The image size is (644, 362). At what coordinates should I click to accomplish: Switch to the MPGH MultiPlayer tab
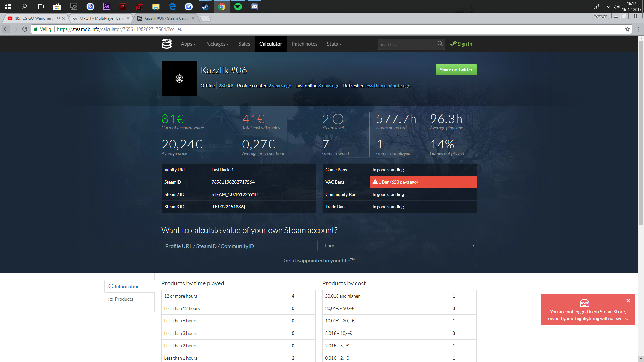101,18
